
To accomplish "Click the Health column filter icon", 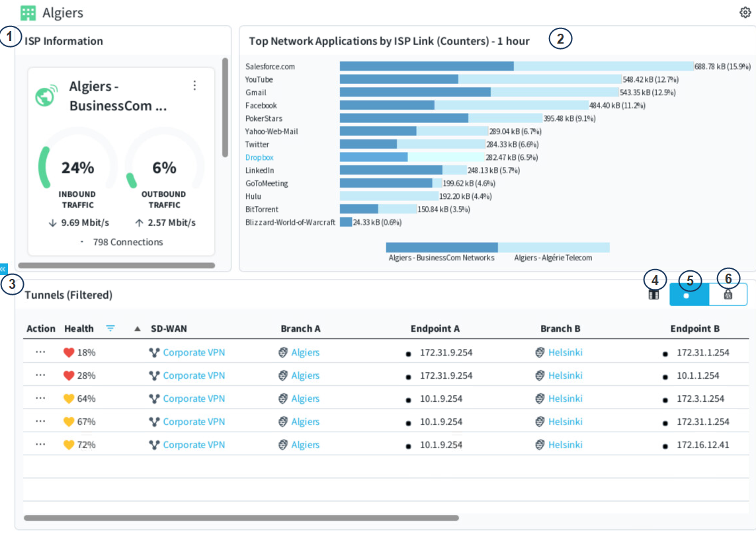I will pos(110,328).
